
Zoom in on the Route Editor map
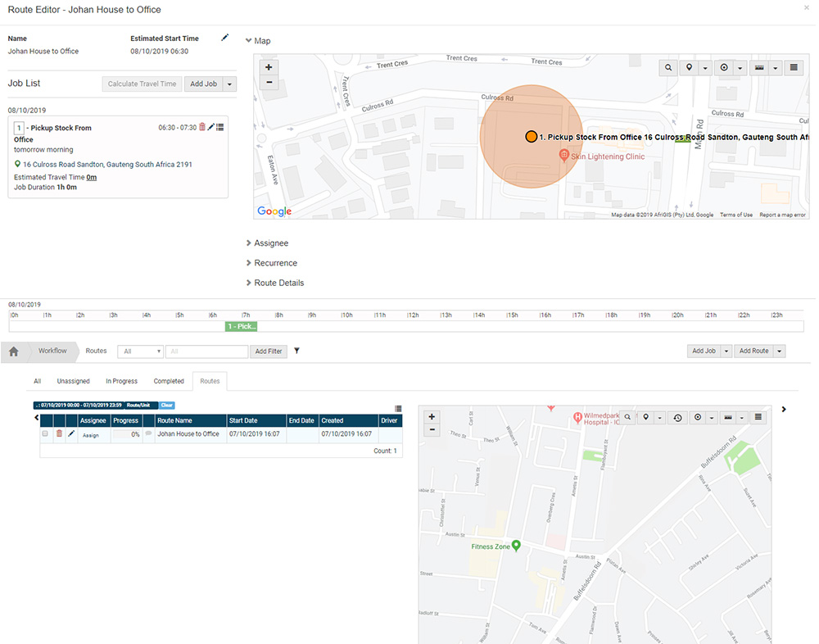pos(269,67)
